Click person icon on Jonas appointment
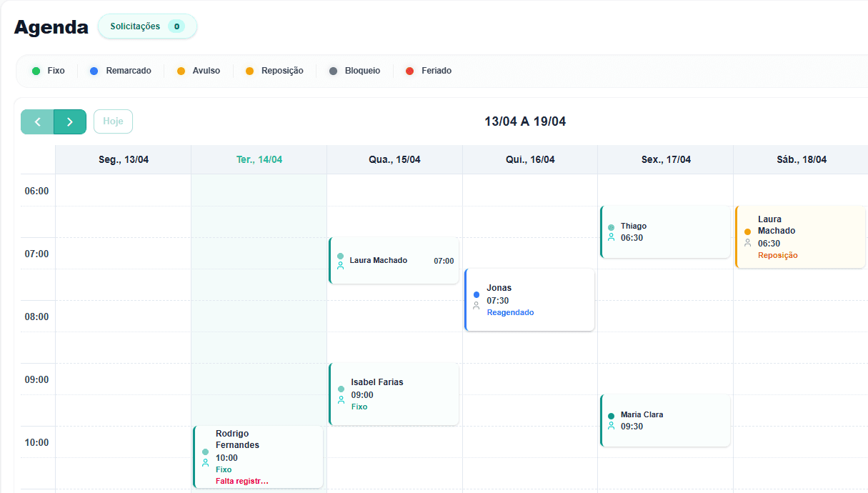The width and height of the screenshot is (868, 493). (477, 306)
